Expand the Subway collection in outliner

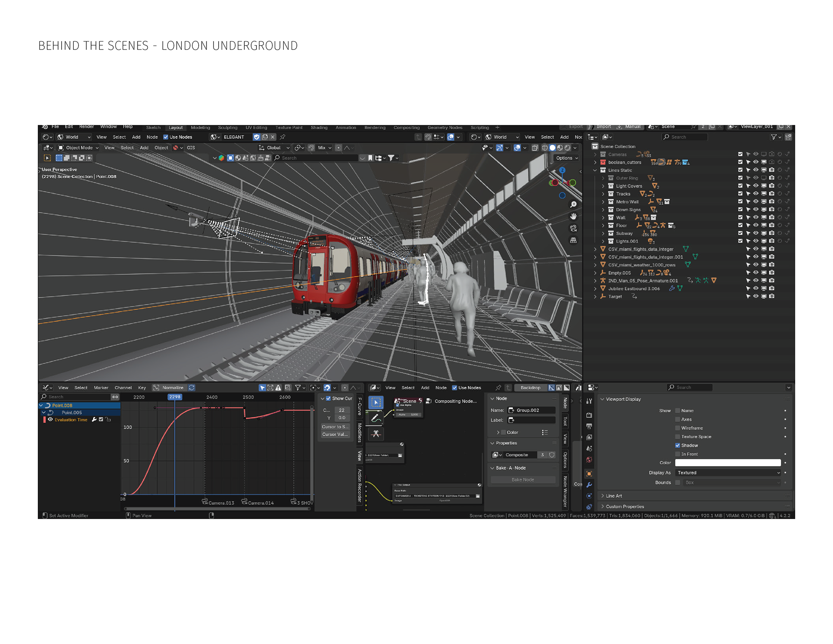(x=603, y=233)
